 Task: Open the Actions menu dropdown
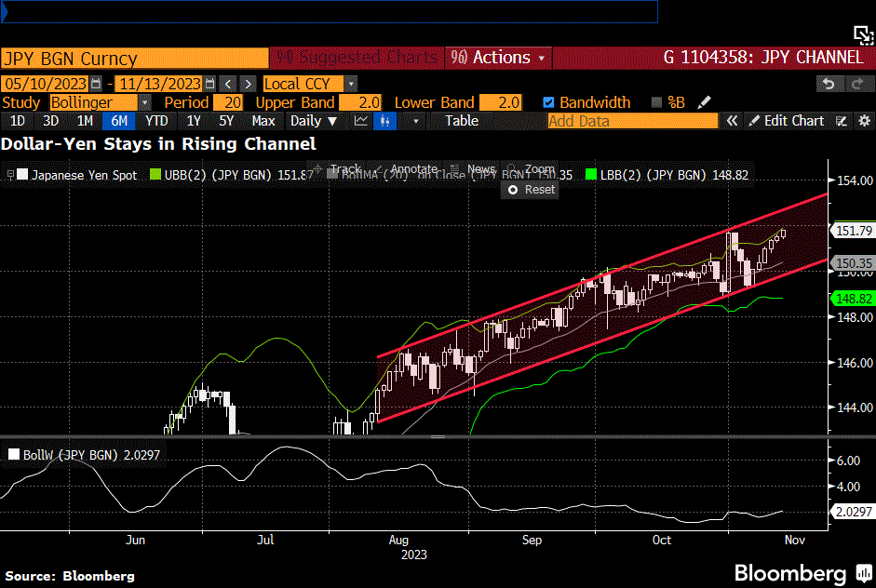coord(498,58)
